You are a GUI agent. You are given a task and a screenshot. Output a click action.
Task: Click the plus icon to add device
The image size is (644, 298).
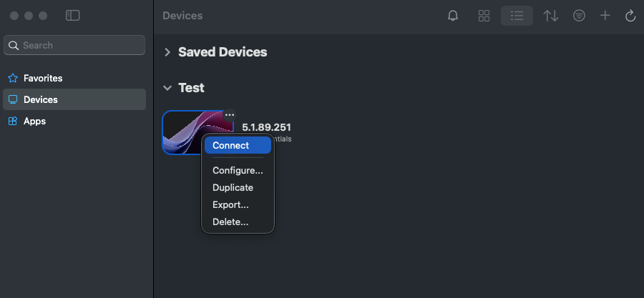[605, 16]
